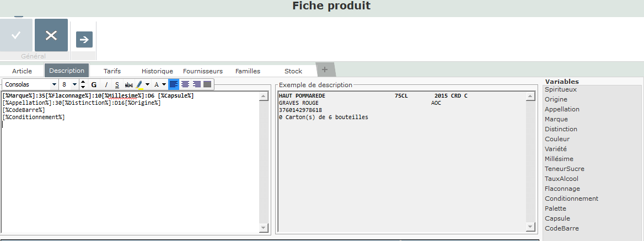
Task: Click the right arrow next button
Action: coord(84,40)
